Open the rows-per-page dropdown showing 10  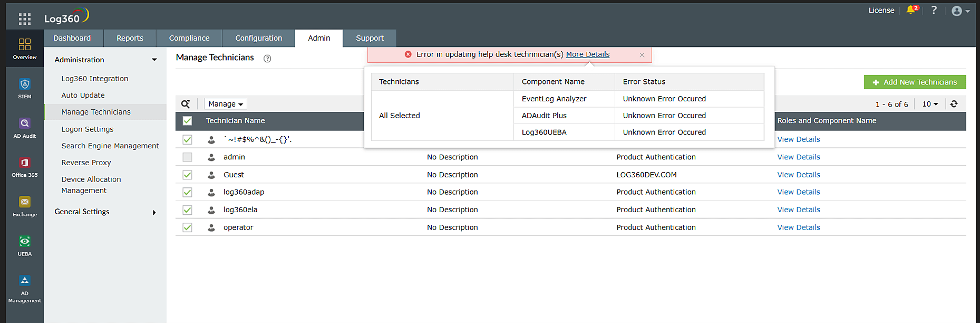coord(930,104)
